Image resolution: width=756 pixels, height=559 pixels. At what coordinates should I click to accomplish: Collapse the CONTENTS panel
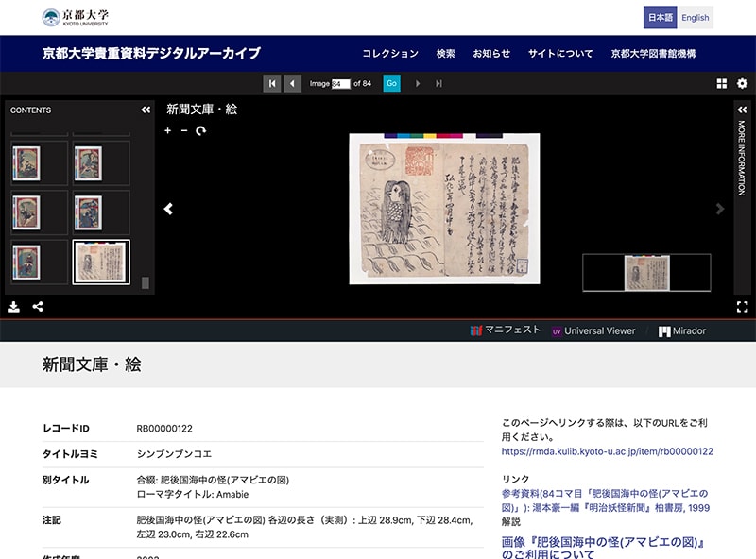click(x=146, y=110)
